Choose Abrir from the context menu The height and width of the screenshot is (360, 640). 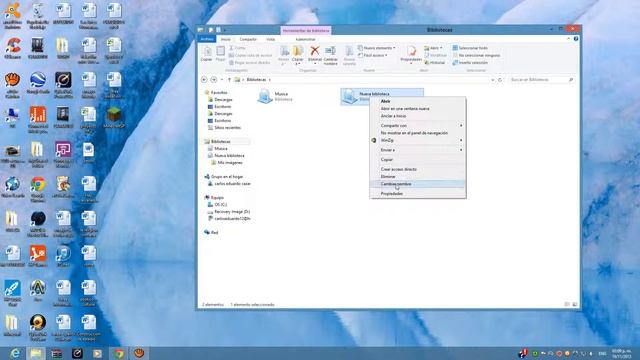click(x=418, y=101)
